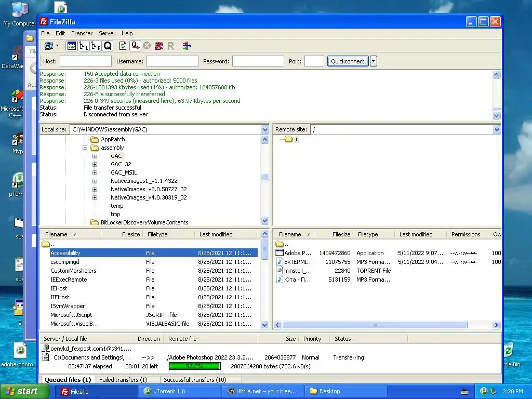Switch to the Failed transfers tab
Viewport: 532px width, 399px height.
pyautogui.click(x=123, y=380)
